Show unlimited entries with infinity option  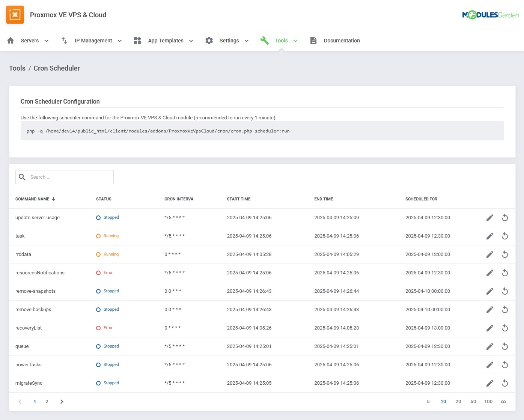coord(503,402)
